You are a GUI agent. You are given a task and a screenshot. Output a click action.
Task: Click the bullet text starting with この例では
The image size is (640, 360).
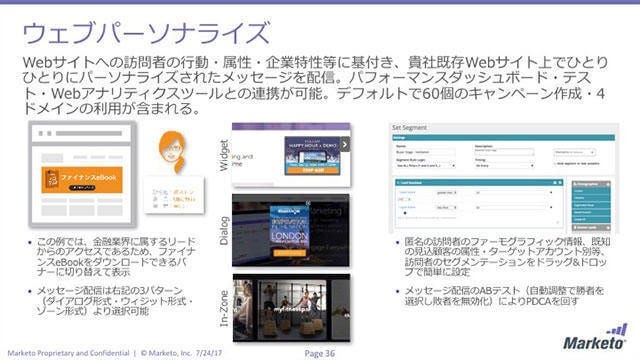coord(116,257)
